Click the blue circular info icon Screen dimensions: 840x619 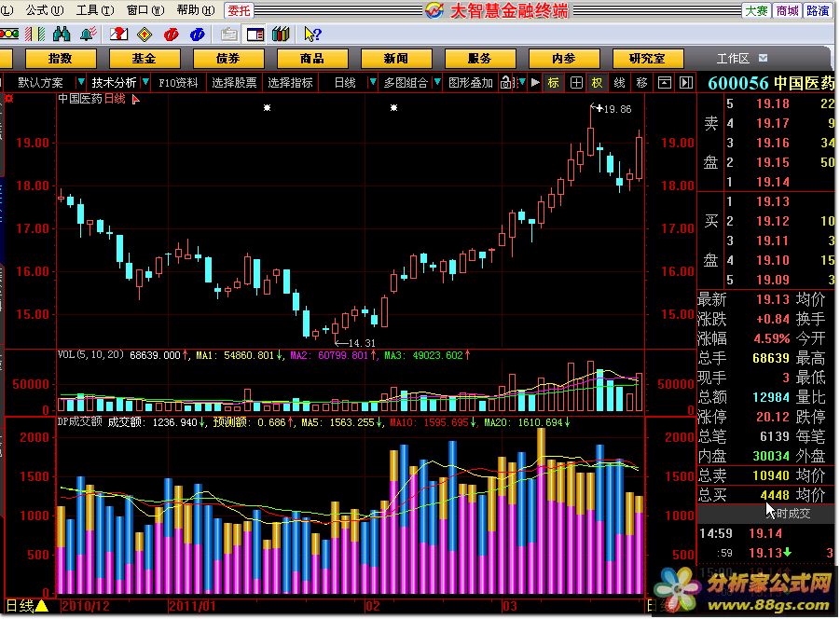point(197,34)
